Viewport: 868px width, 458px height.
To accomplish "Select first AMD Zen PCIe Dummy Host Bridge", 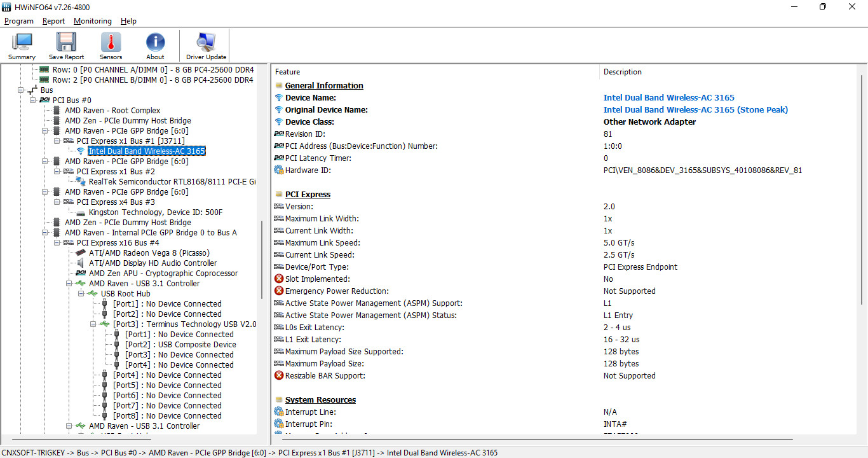I will [x=128, y=121].
